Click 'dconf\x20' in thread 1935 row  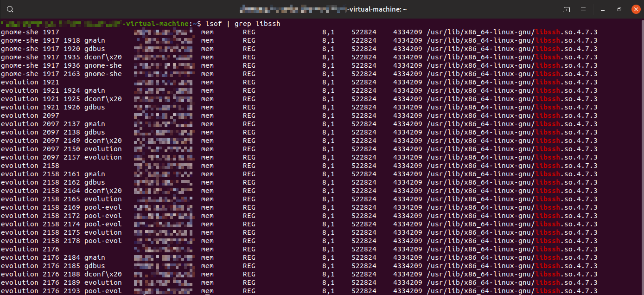[x=103, y=57]
